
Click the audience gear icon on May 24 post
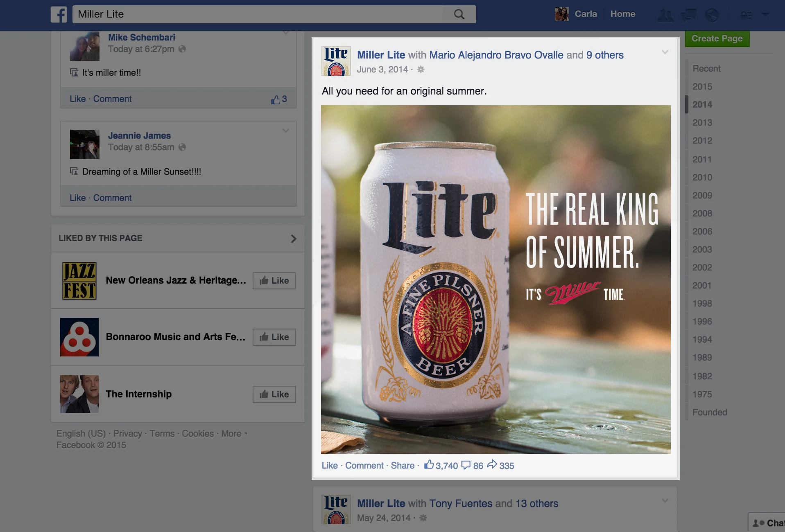[x=423, y=518]
